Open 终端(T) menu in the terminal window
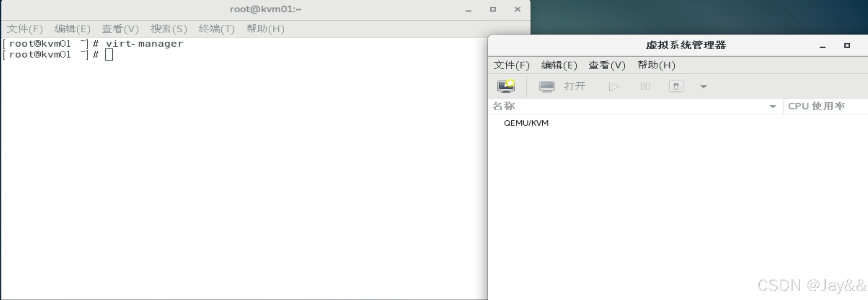Viewport: 868px width, 300px height. [x=217, y=29]
